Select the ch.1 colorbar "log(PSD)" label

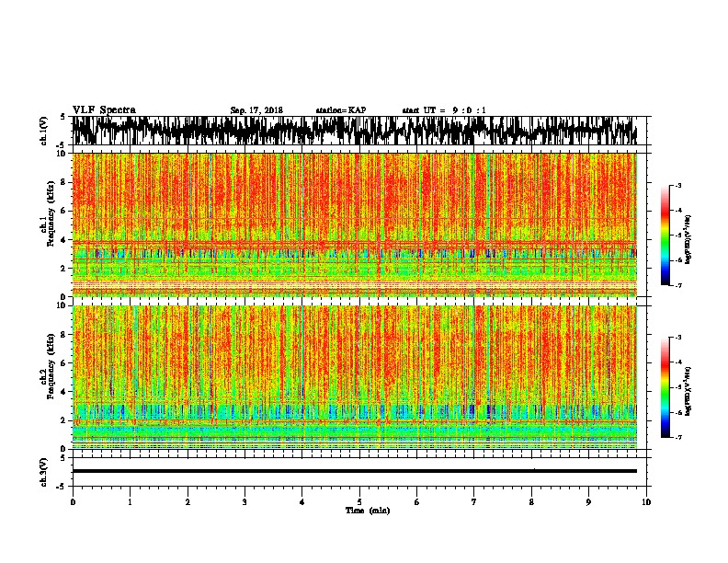click(688, 240)
